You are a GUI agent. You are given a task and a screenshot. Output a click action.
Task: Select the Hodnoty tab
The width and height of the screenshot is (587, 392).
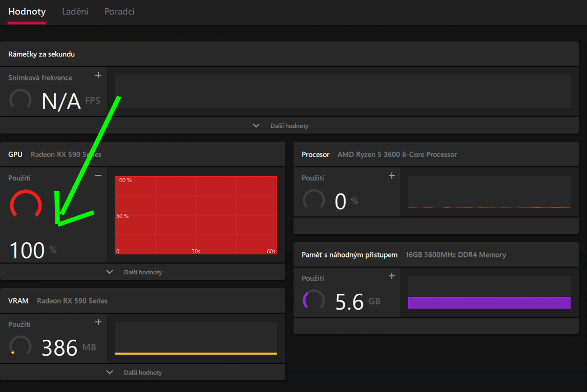coord(27,11)
